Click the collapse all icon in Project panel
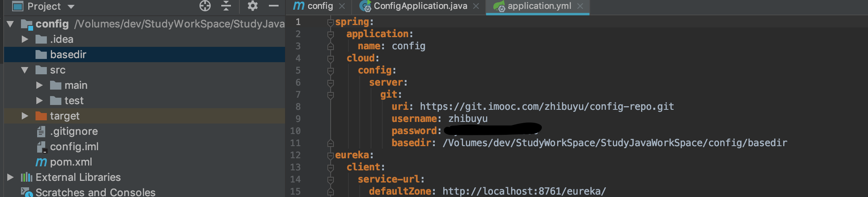868x197 pixels. coord(226,6)
